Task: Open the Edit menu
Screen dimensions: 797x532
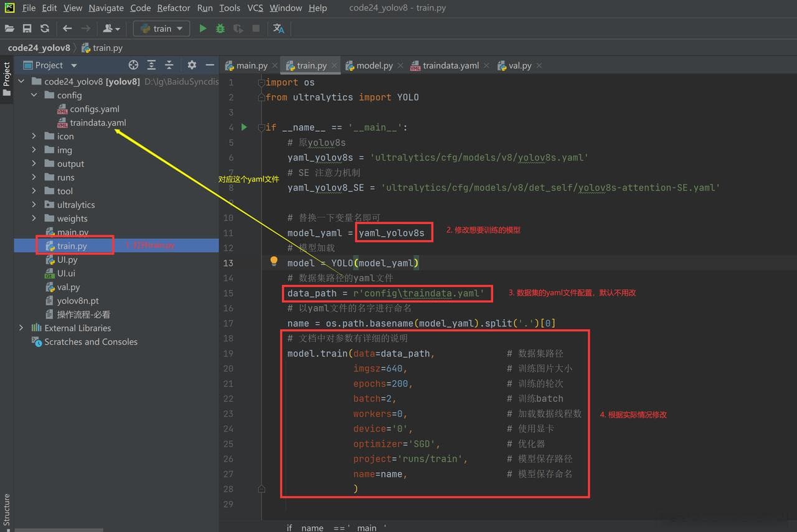Action: pos(49,8)
